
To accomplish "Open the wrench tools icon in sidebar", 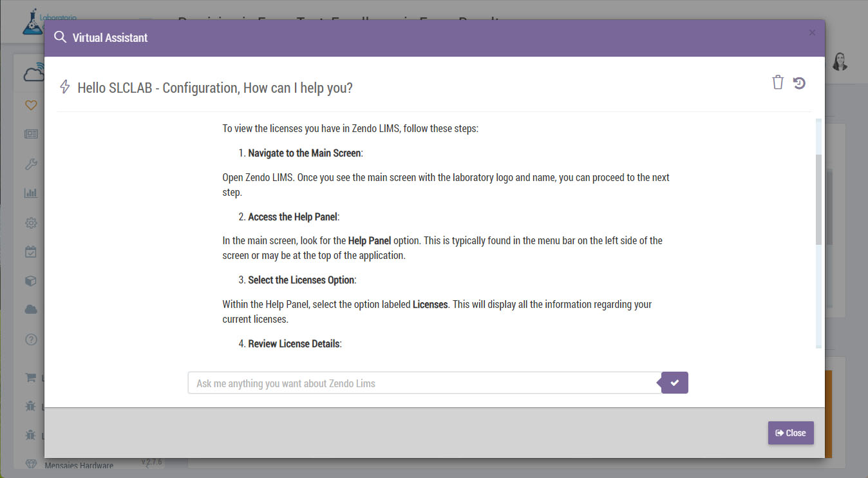I will [x=31, y=164].
